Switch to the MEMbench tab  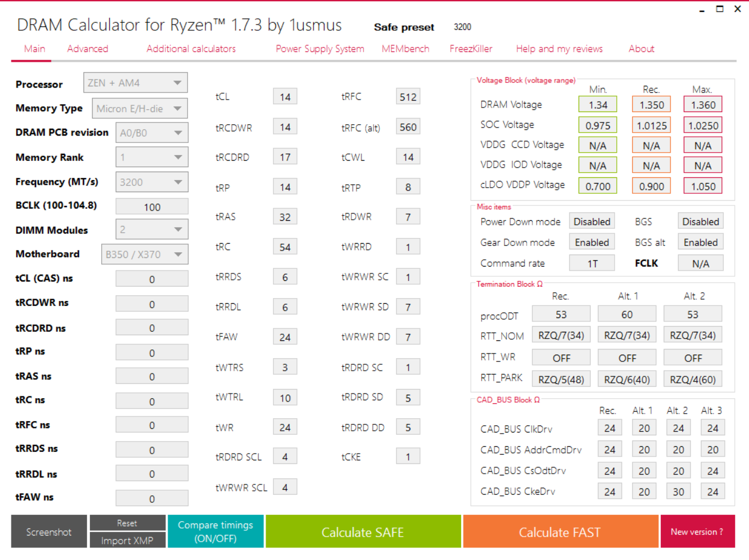coord(405,49)
